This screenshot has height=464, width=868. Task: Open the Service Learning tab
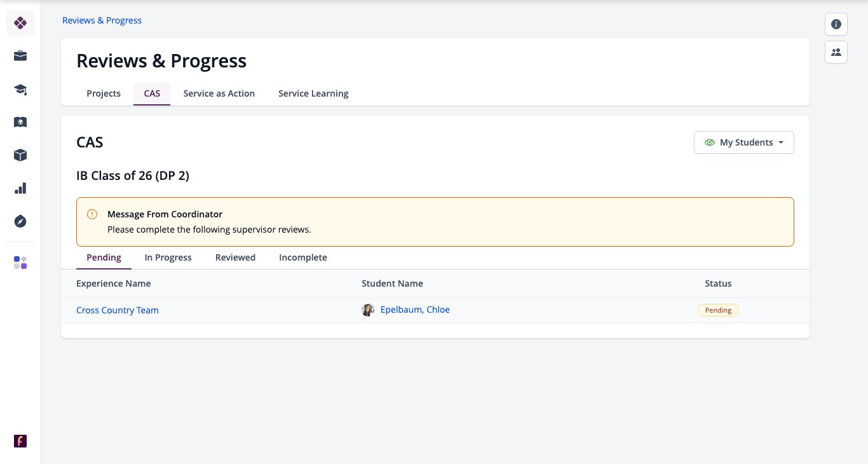313,93
